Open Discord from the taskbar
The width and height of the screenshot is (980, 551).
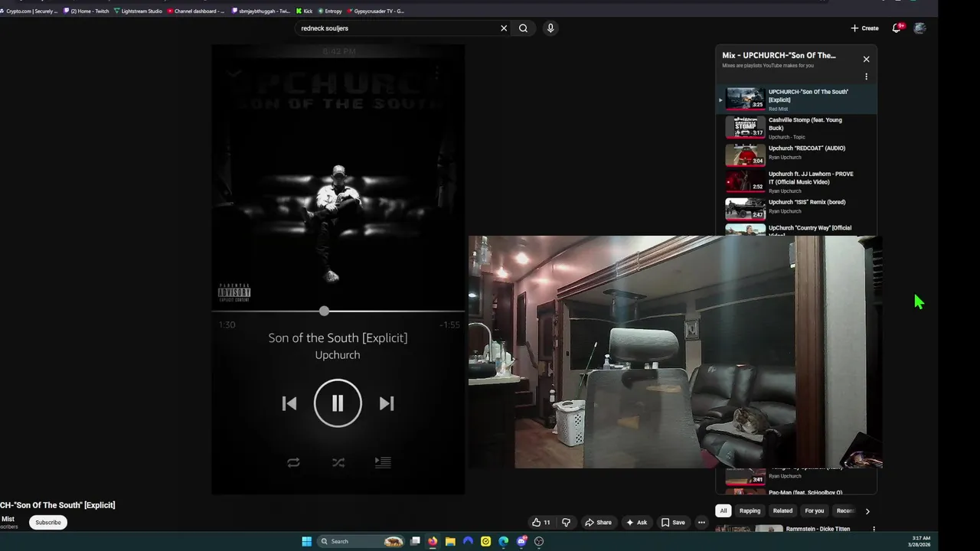coord(521,541)
